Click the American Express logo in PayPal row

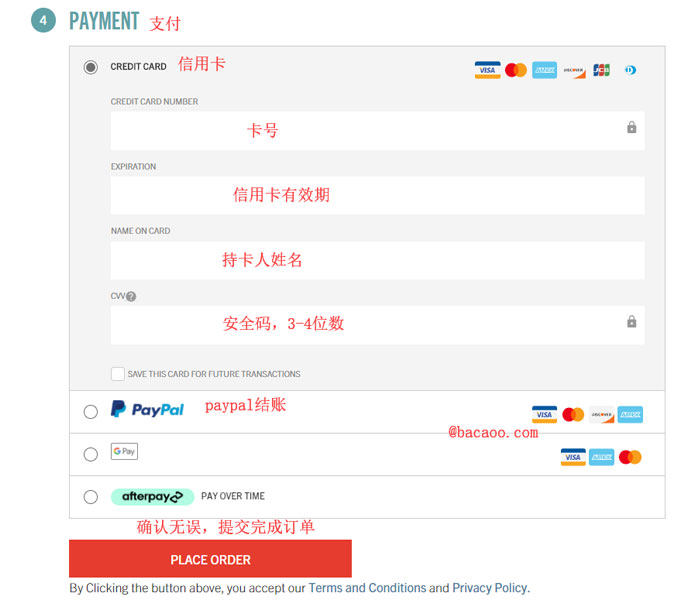630,415
